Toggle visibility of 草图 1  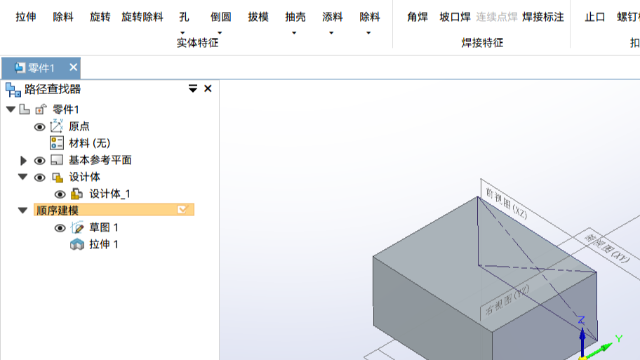[x=60, y=228]
